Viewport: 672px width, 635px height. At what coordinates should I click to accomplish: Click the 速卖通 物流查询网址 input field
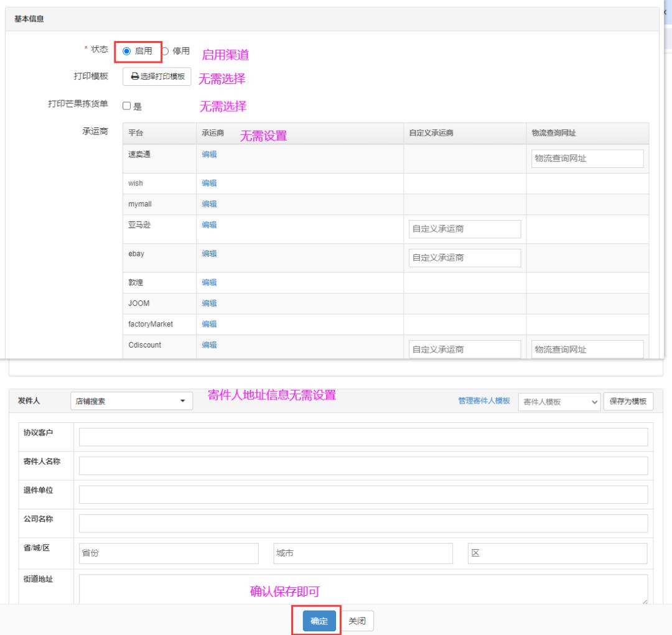[x=586, y=159]
